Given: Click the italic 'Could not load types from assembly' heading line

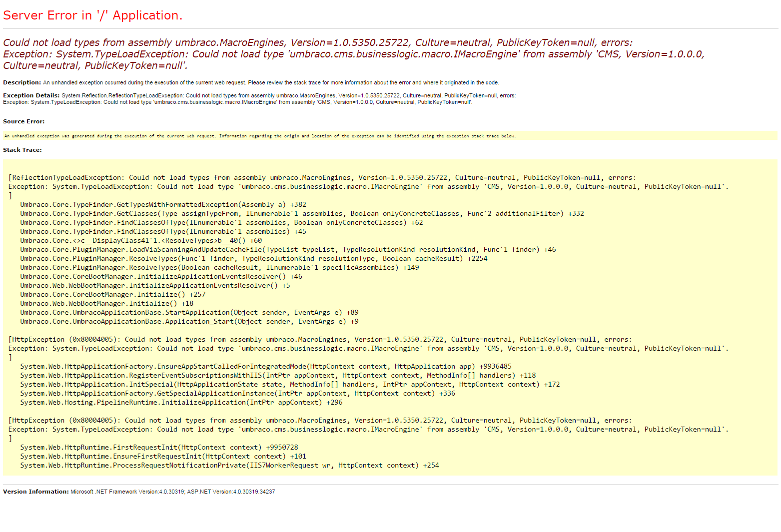Looking at the screenshot, I should pos(318,42).
